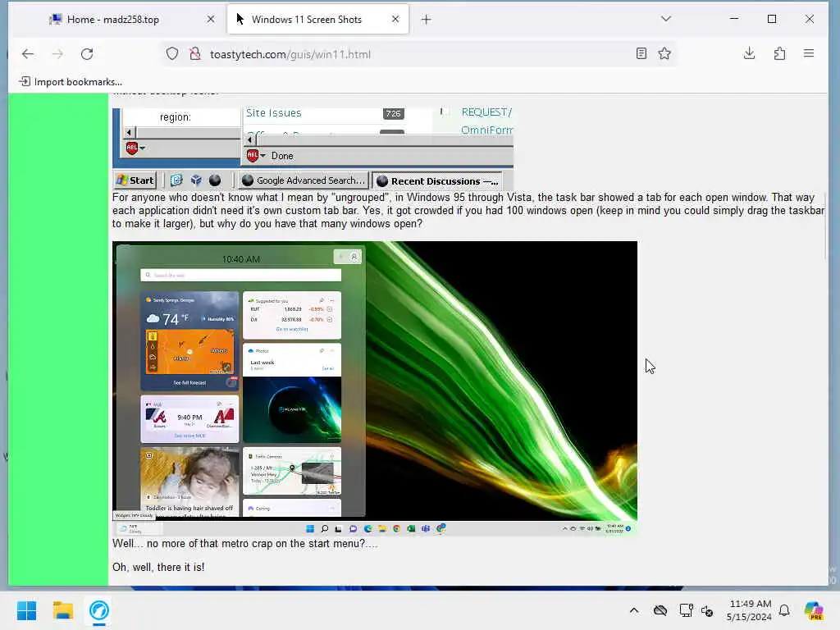Launch Copilot preview from taskbar
Screen dimensions: 840x630
pos(814,610)
